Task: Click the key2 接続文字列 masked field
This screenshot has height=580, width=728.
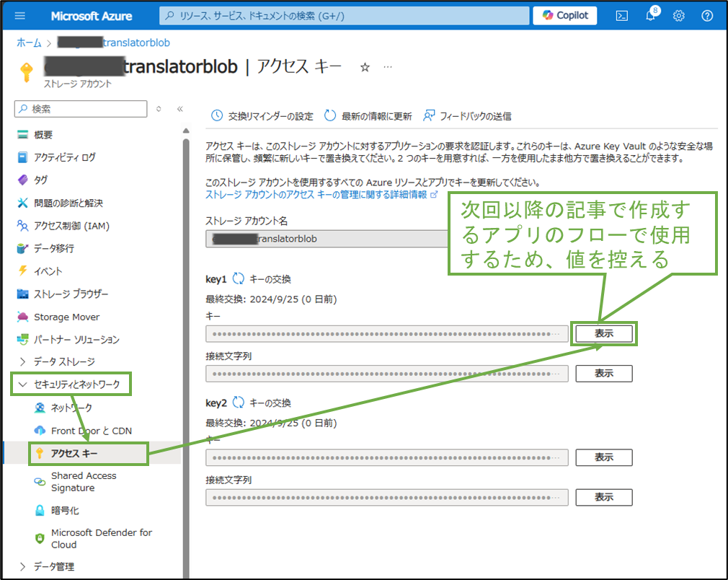Action: tap(387, 497)
